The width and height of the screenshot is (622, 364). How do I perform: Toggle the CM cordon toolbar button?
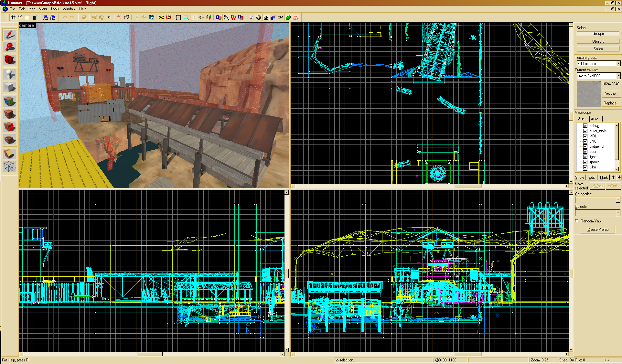[x=280, y=17]
